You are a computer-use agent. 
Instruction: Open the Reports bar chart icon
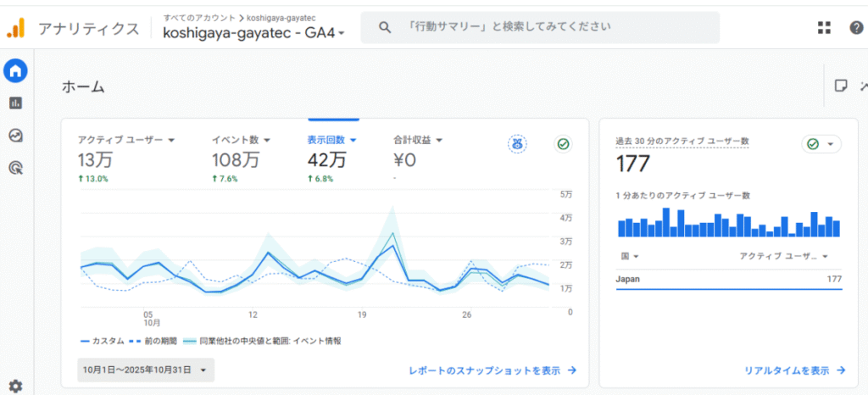(15, 103)
